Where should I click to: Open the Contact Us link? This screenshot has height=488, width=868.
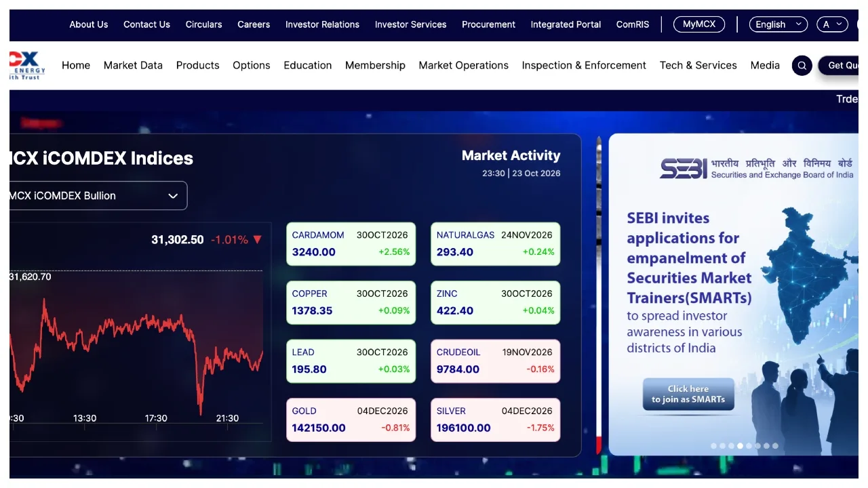[x=146, y=24]
